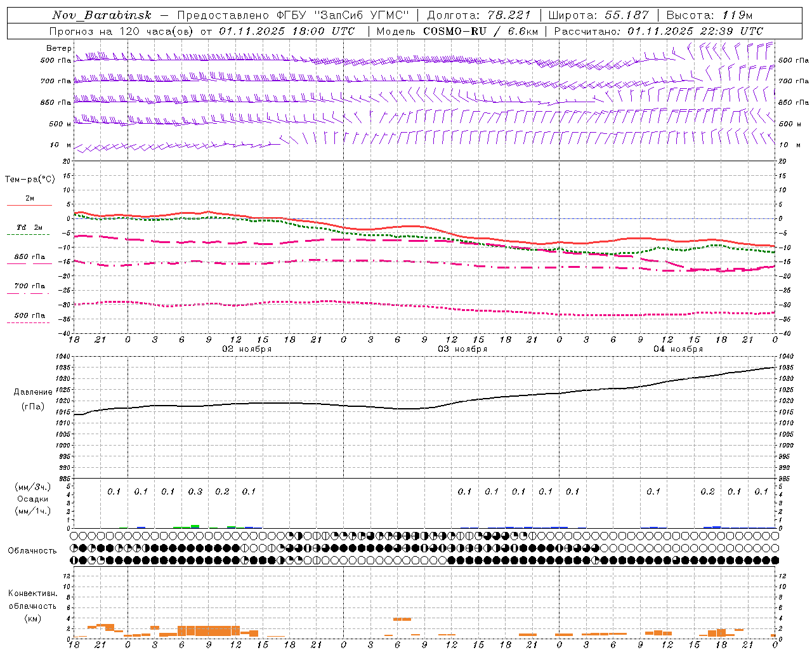
Task: Click the (мм/1ч.) precipitation unit label
Action: pos(33,511)
